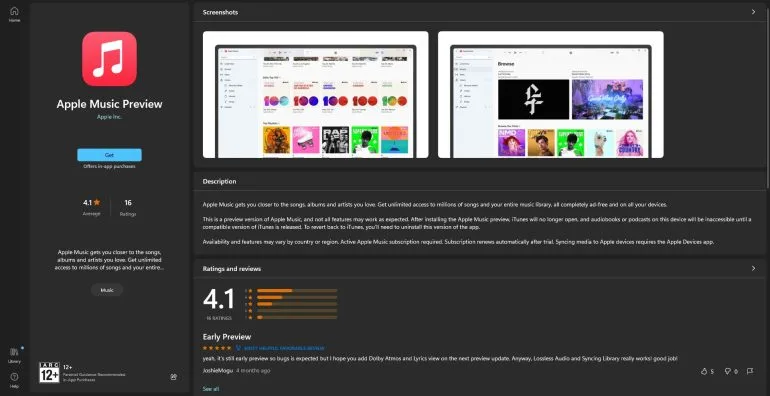Expand Ratings and reviews arrow
The width and height of the screenshot is (770, 396).
[753, 268]
